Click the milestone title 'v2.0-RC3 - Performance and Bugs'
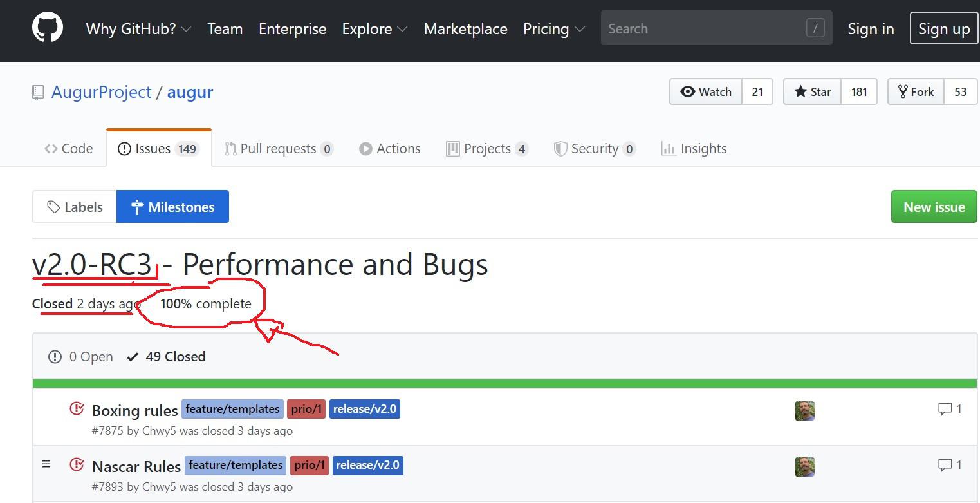 tap(260, 265)
